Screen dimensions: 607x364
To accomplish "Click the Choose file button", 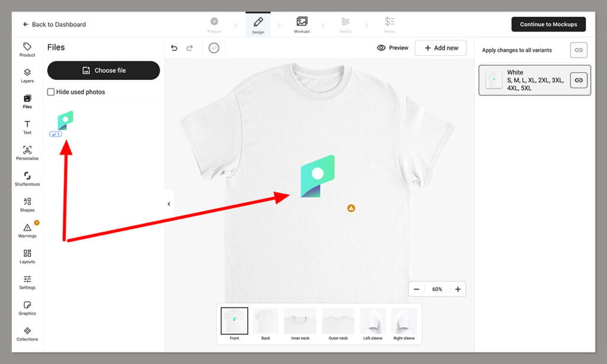I will coord(103,71).
